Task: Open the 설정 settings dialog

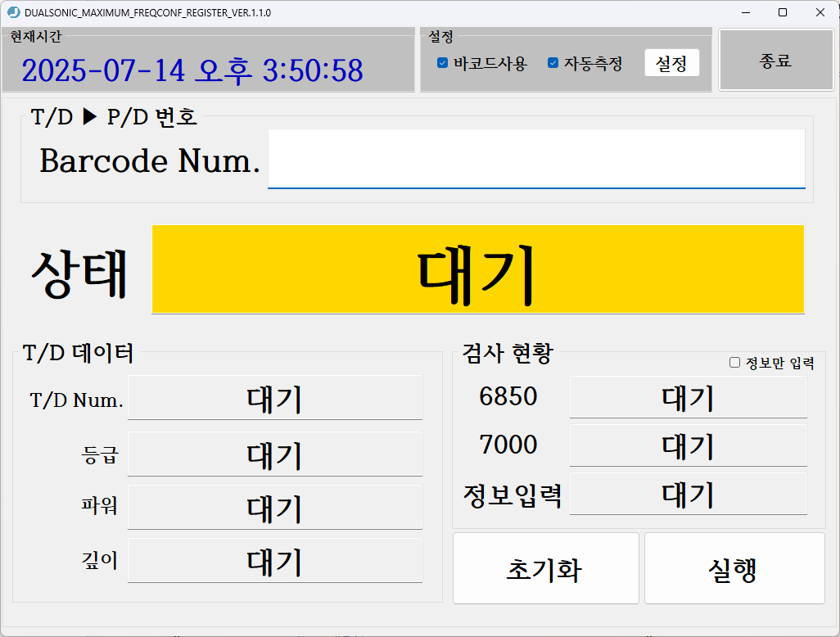Action: point(671,62)
